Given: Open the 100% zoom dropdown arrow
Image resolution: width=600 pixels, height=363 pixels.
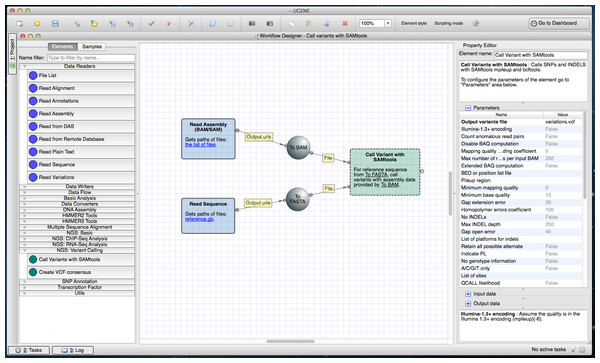Looking at the screenshot, I should [388, 23].
